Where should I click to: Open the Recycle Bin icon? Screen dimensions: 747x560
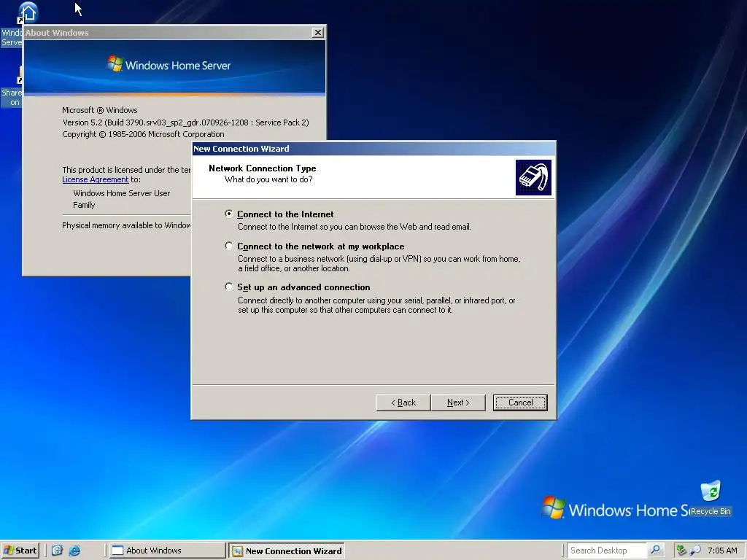pyautogui.click(x=711, y=497)
